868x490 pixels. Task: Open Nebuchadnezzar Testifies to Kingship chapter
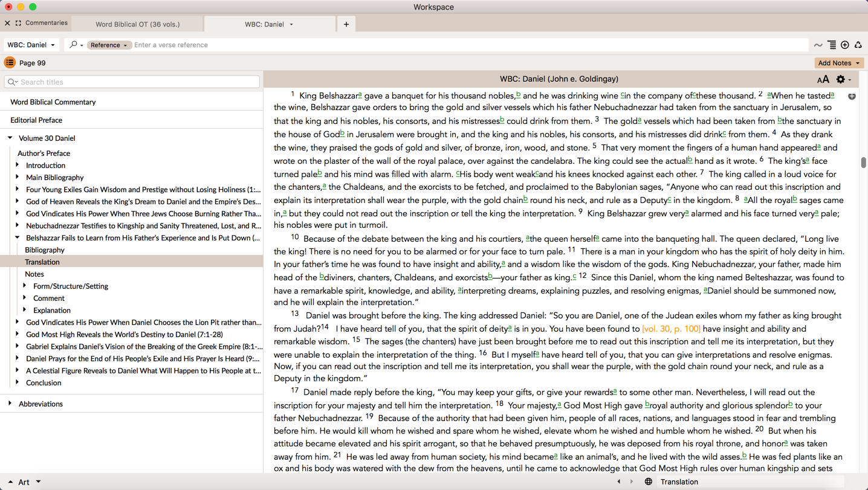[x=144, y=226]
